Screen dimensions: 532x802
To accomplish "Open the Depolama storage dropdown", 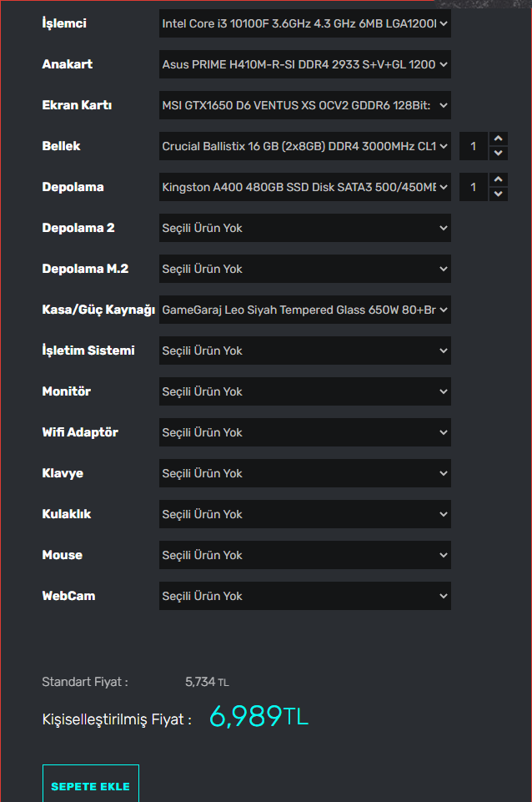I will 304,187.
